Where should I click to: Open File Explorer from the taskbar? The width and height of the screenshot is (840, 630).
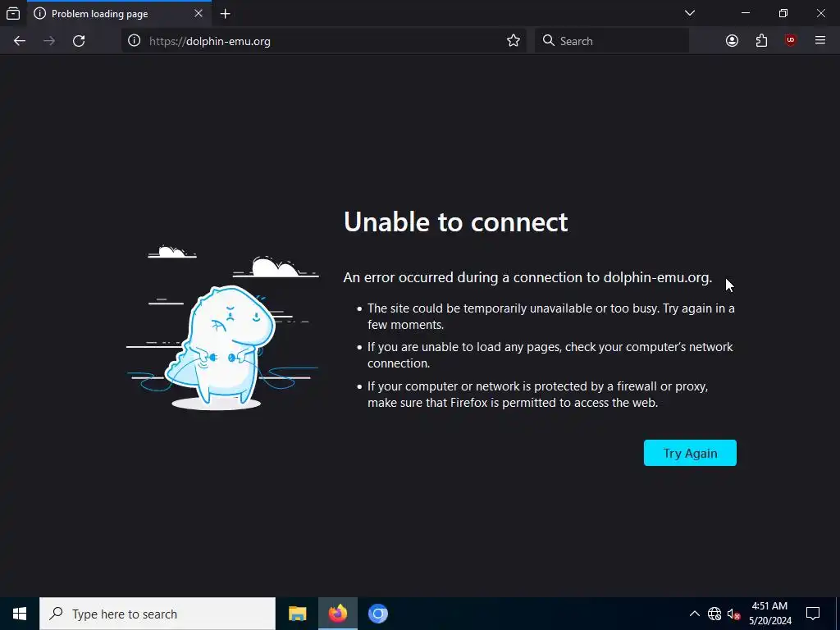coord(297,614)
